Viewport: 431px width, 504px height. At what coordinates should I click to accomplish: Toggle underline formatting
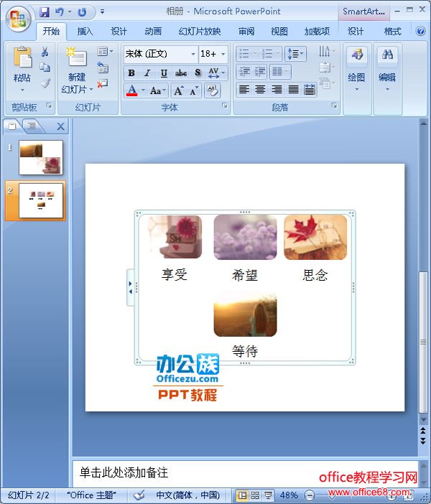164,73
